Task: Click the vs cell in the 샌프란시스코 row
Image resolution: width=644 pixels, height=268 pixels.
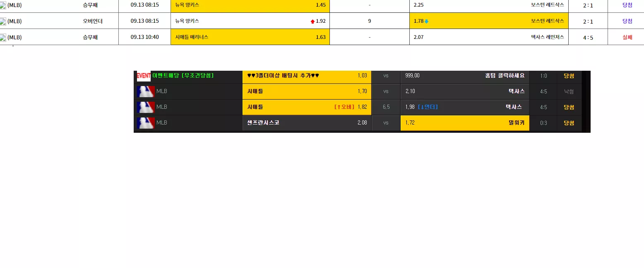Action: click(386, 123)
